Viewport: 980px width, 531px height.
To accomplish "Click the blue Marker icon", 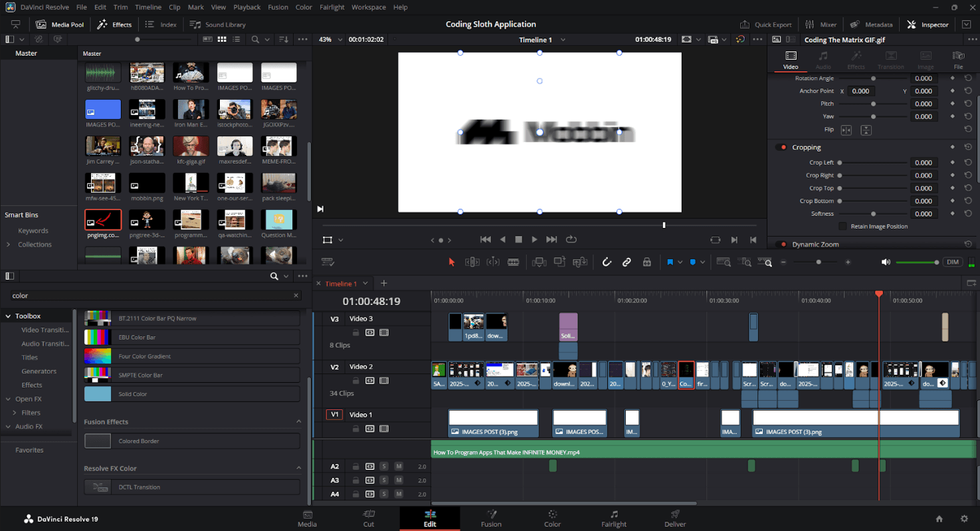I will 693,262.
